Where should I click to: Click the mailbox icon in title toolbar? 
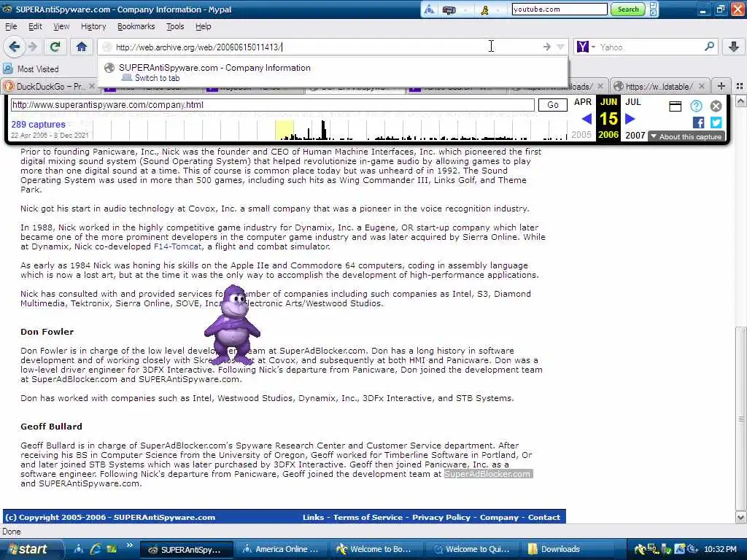point(449,9)
